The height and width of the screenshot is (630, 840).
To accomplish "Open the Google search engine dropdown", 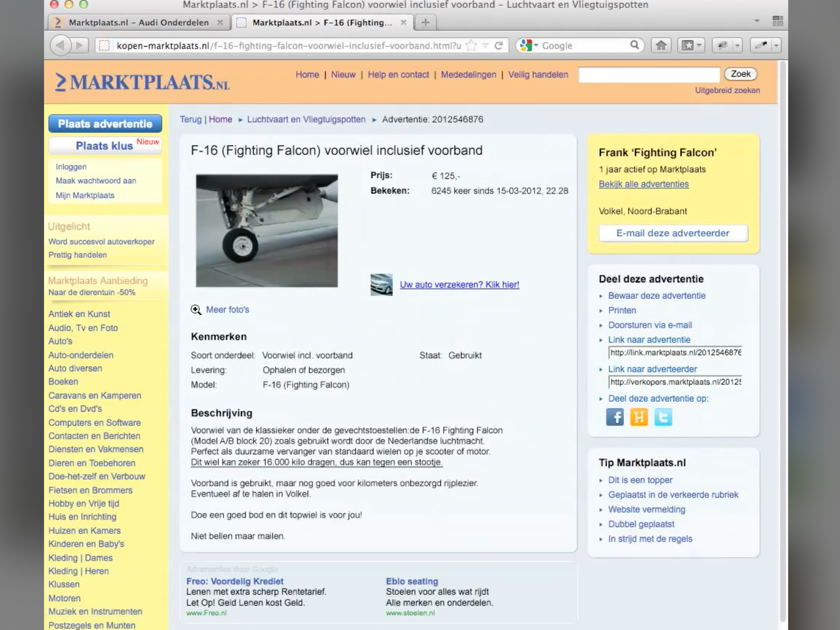I will pyautogui.click(x=536, y=46).
